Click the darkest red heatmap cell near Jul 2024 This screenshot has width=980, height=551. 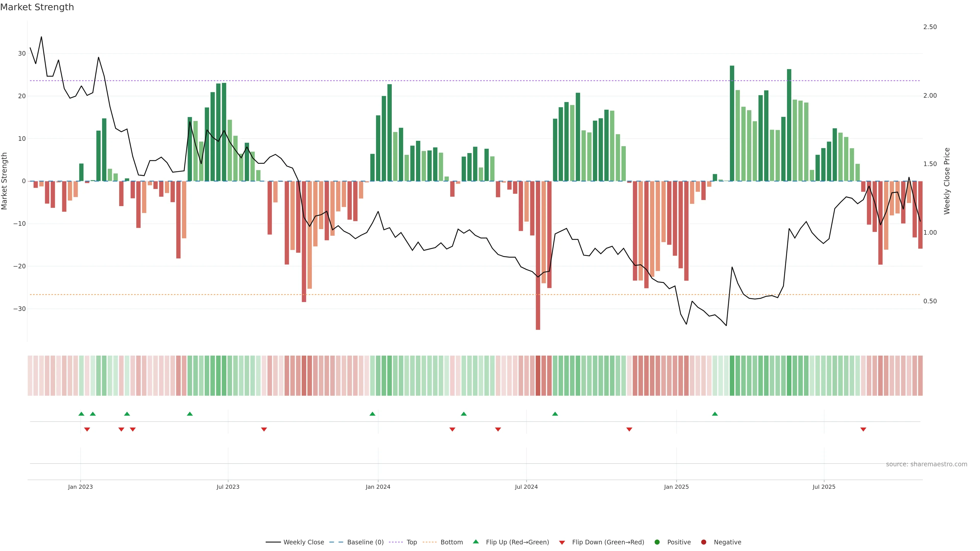(x=538, y=375)
